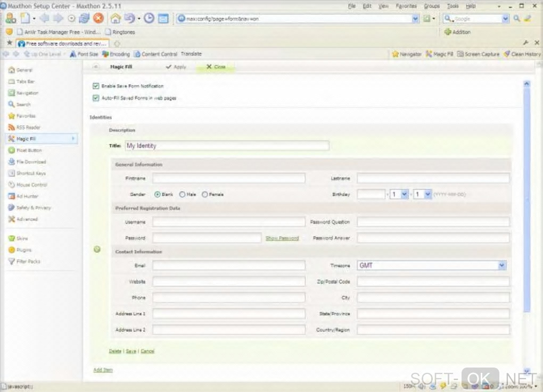
Task: Open the new-document icon dropdown arrow
Action: [x=34, y=18]
